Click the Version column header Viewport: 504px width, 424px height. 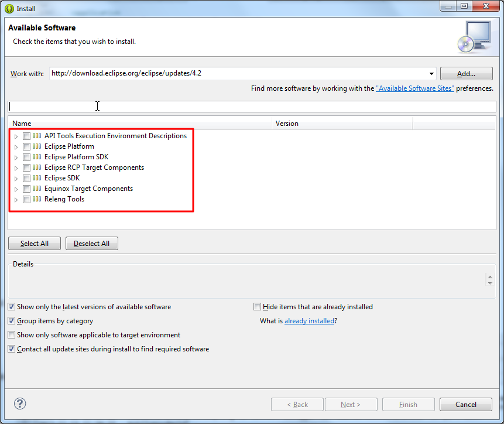(342, 124)
